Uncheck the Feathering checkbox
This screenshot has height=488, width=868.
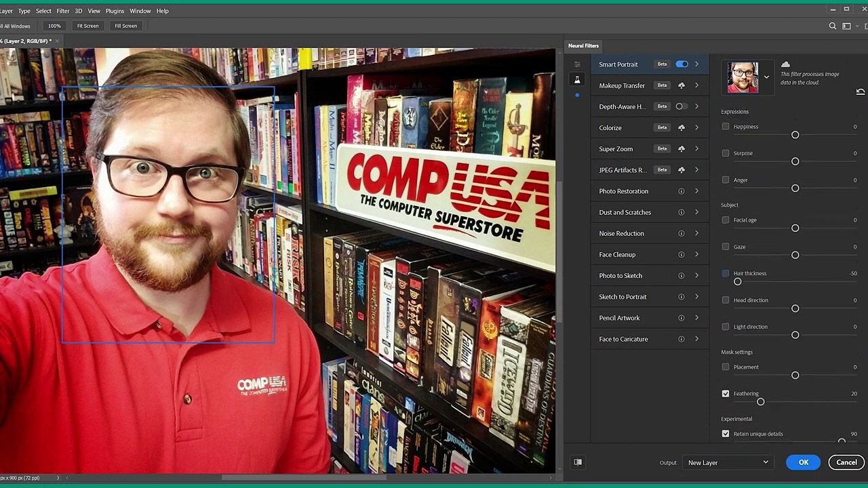[726, 394]
